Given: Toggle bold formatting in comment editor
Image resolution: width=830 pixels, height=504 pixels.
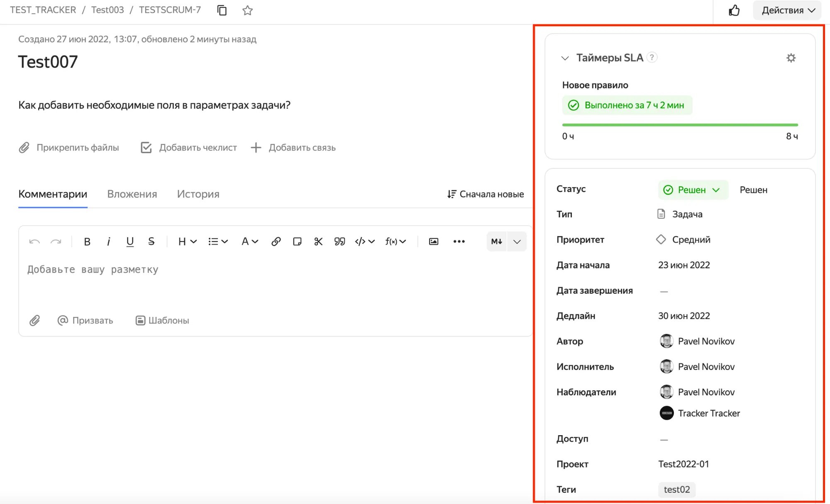Looking at the screenshot, I should coord(87,241).
